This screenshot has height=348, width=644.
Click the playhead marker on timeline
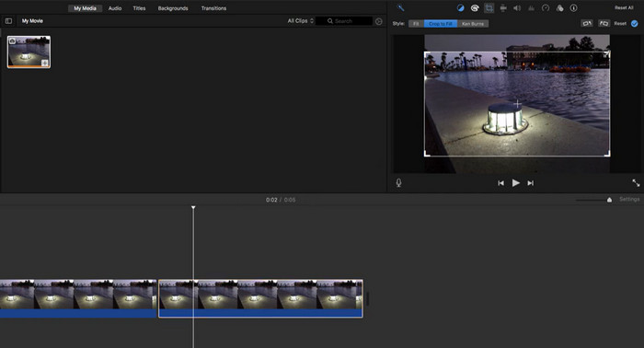[193, 207]
